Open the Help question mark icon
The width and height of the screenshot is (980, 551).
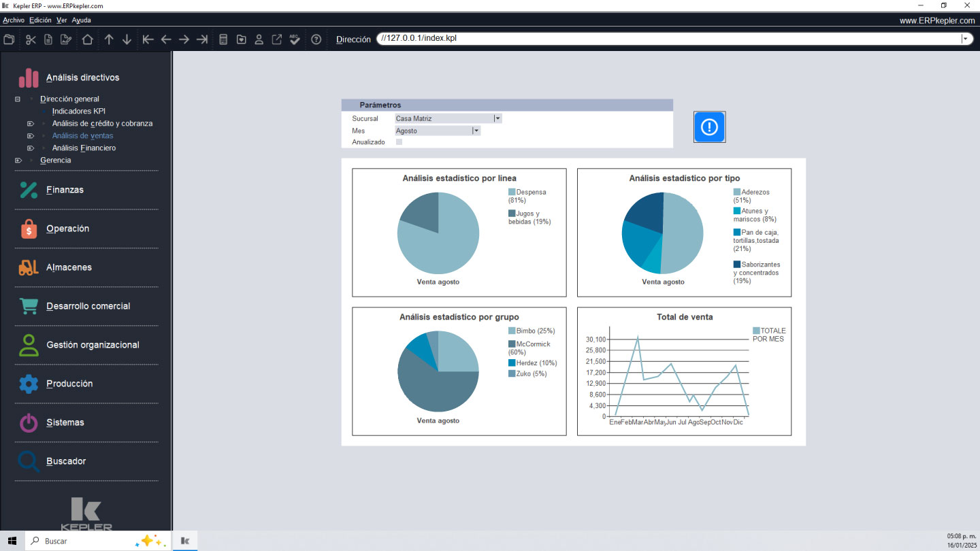316,39
